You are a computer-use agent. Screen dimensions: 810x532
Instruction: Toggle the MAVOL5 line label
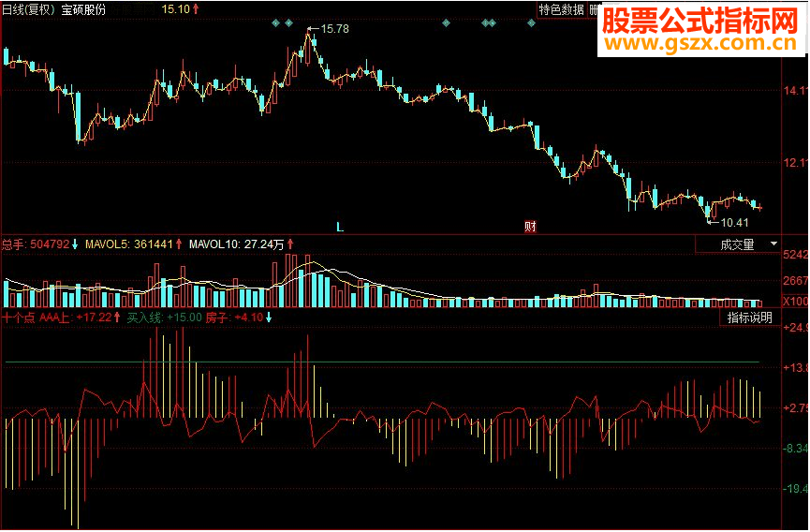tap(134, 244)
